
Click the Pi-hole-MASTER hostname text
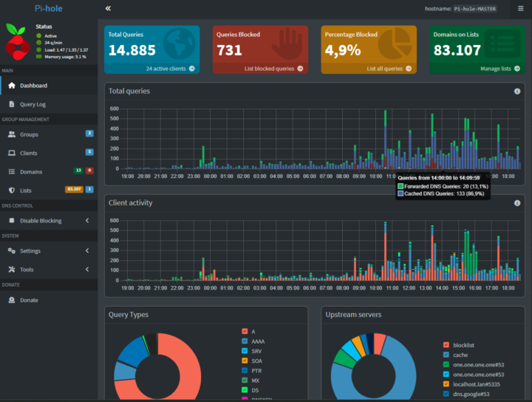click(475, 9)
